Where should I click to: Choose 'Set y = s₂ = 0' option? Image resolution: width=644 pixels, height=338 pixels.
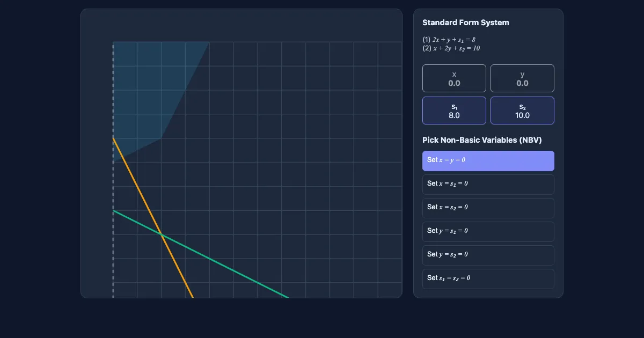pos(488,255)
